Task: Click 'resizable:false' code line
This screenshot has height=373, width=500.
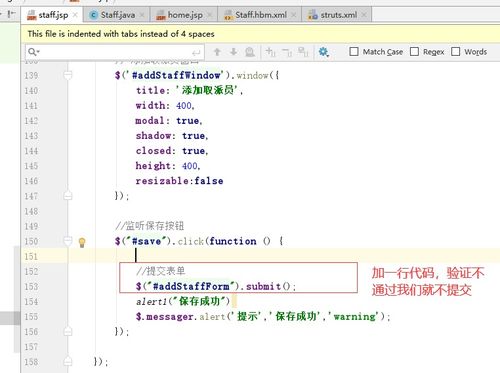Action: coord(179,181)
